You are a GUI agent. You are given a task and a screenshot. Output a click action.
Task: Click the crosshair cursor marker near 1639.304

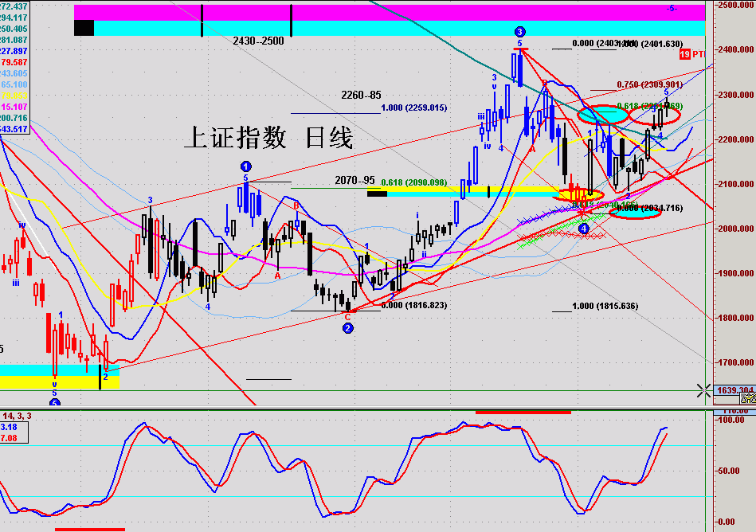click(x=703, y=391)
